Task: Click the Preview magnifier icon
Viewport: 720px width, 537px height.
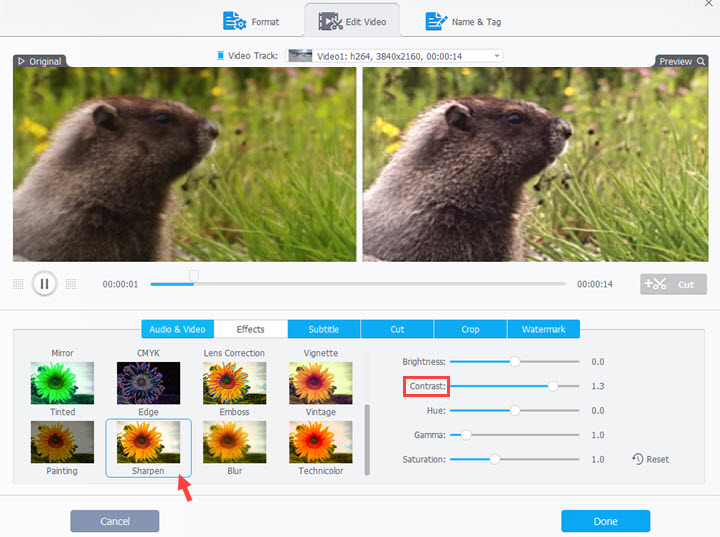Action: (701, 61)
